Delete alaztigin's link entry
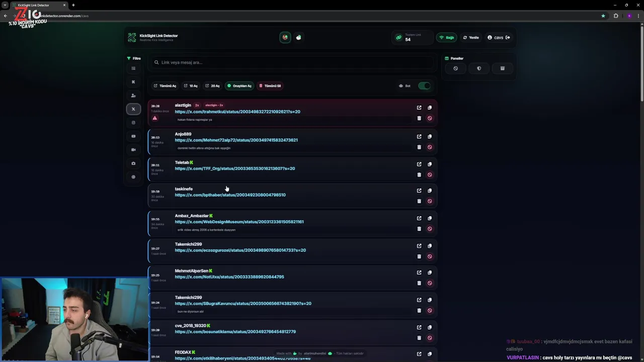The width and height of the screenshot is (644, 362). click(x=419, y=118)
